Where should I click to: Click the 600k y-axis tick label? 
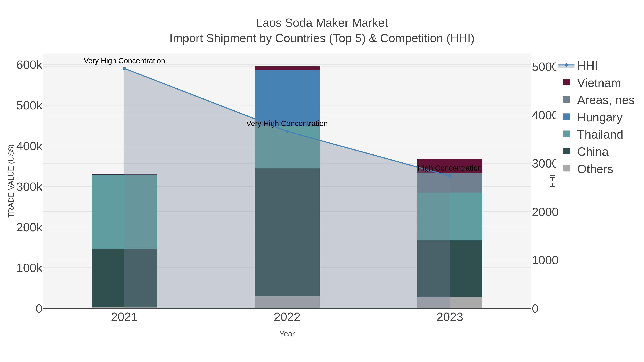[30, 65]
